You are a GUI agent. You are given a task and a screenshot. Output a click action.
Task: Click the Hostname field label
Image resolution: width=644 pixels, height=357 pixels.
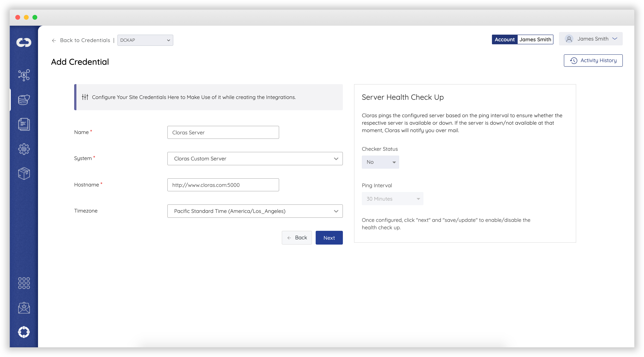coord(86,185)
